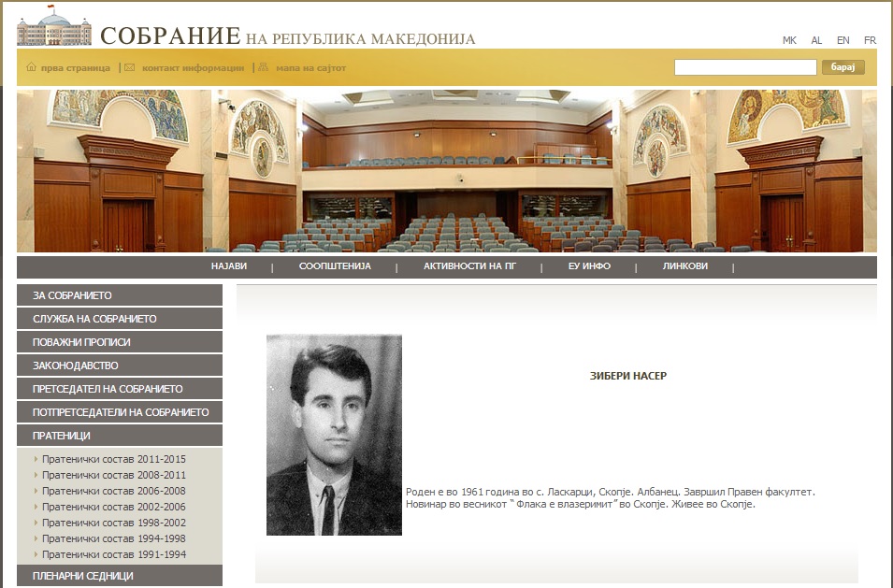Screen dimensions: 893x588
Task: Switch language to AL
Action: point(816,40)
